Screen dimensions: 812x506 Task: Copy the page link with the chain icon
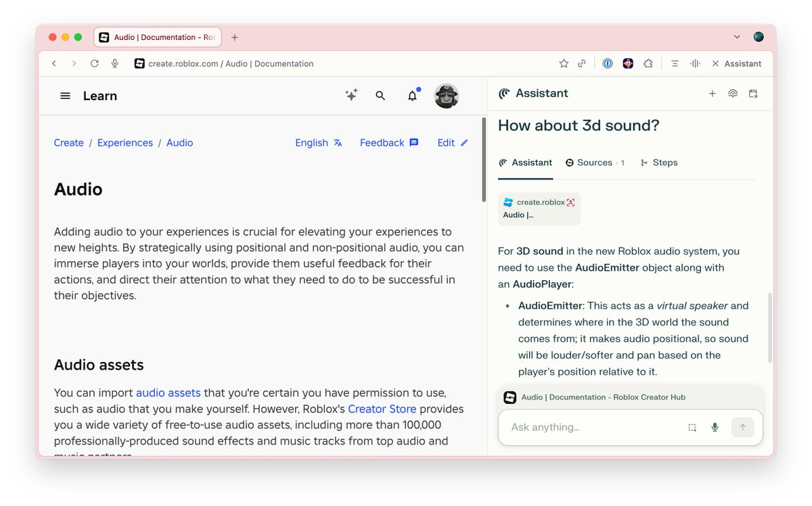582,64
